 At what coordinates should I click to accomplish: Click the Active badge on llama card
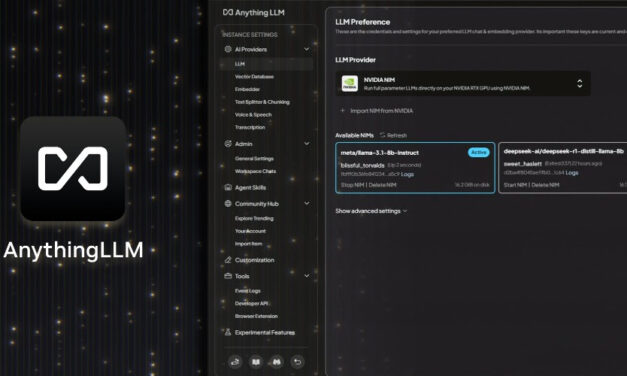(x=479, y=152)
